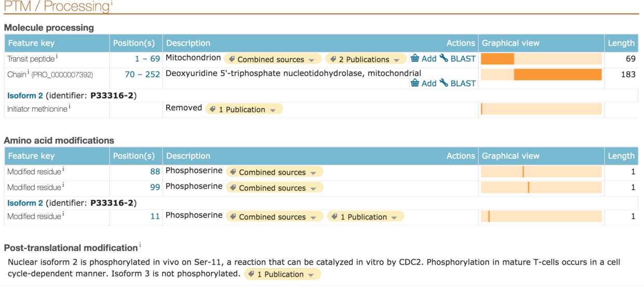Open position range 1 – 69 link

147,59
